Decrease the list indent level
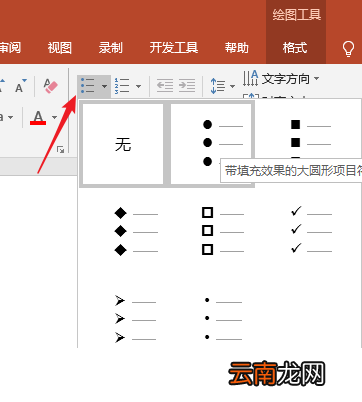 tap(165, 86)
